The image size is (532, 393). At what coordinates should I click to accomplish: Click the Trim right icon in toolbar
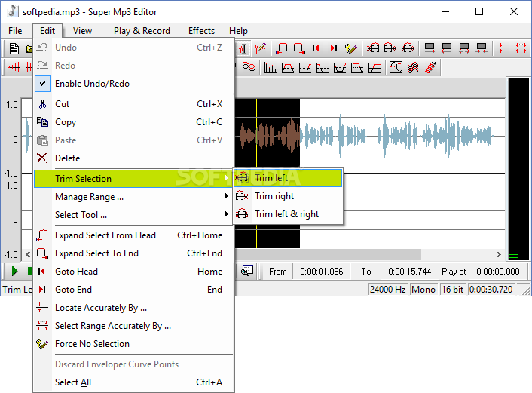pyautogui.click(x=390, y=48)
